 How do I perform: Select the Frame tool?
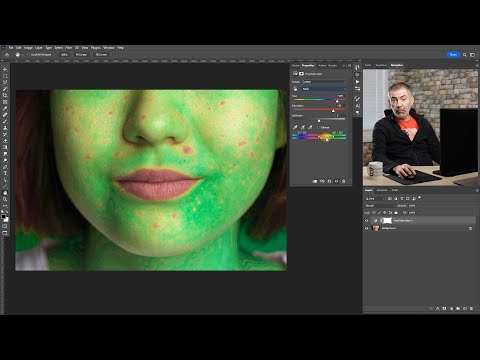click(5, 102)
